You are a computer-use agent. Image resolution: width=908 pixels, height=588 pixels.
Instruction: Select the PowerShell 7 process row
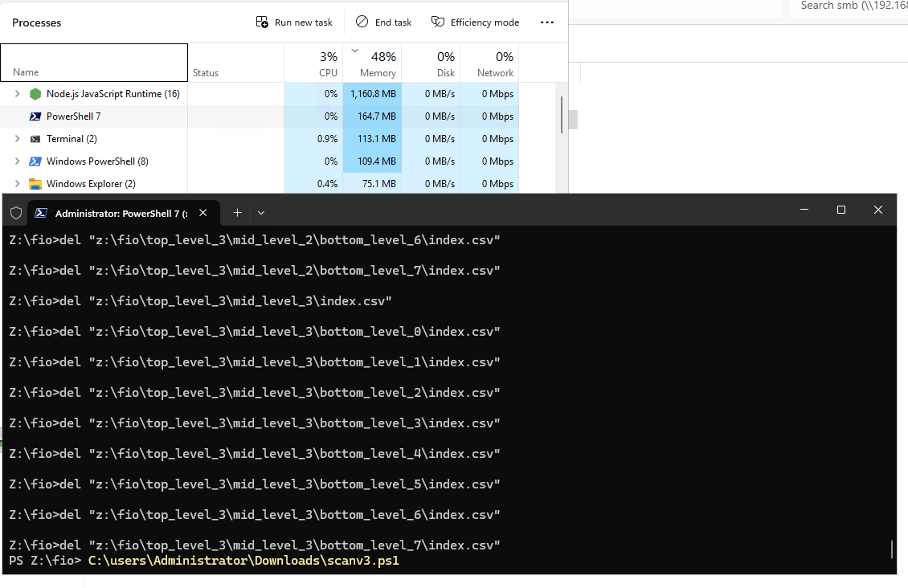[x=260, y=116]
